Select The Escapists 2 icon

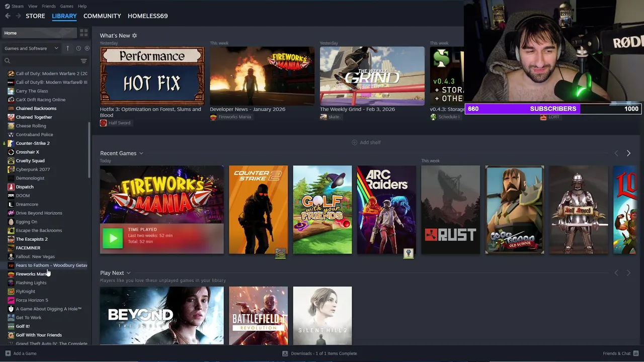[11, 239]
